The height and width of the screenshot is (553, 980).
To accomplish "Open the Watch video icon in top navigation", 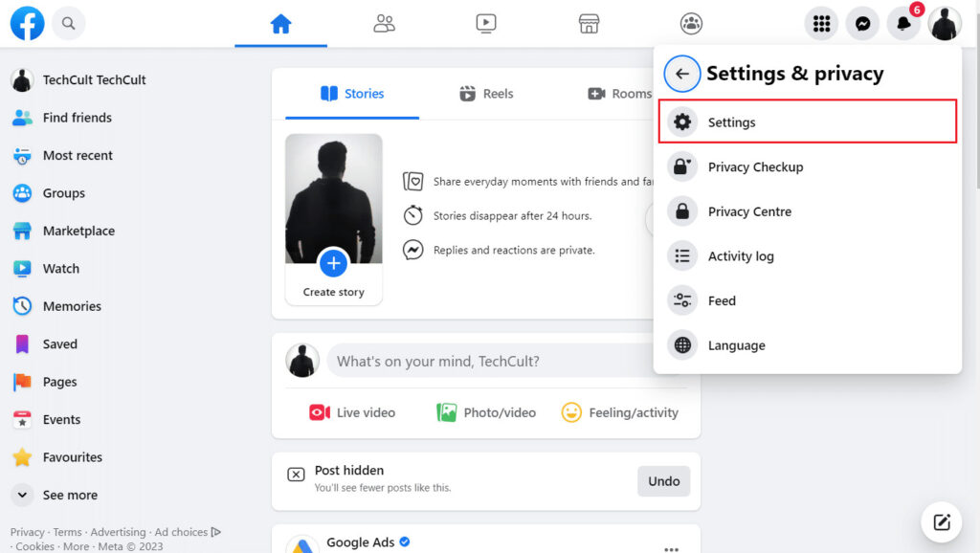I will pos(486,24).
